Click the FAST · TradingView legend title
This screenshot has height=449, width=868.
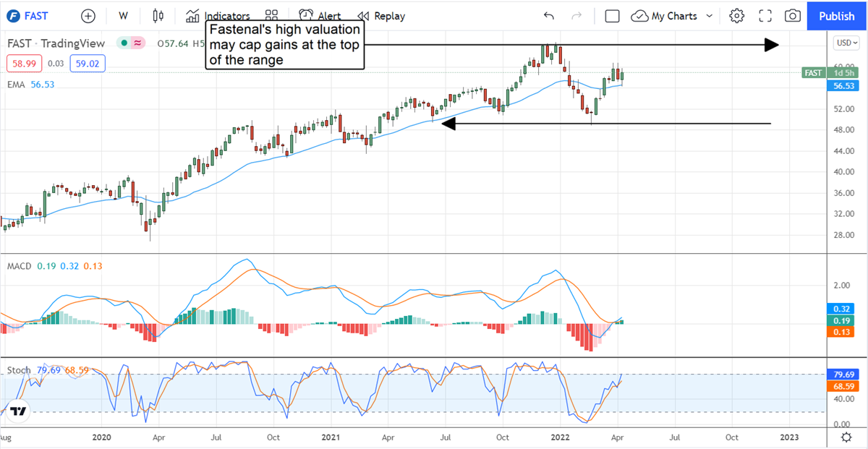click(56, 43)
